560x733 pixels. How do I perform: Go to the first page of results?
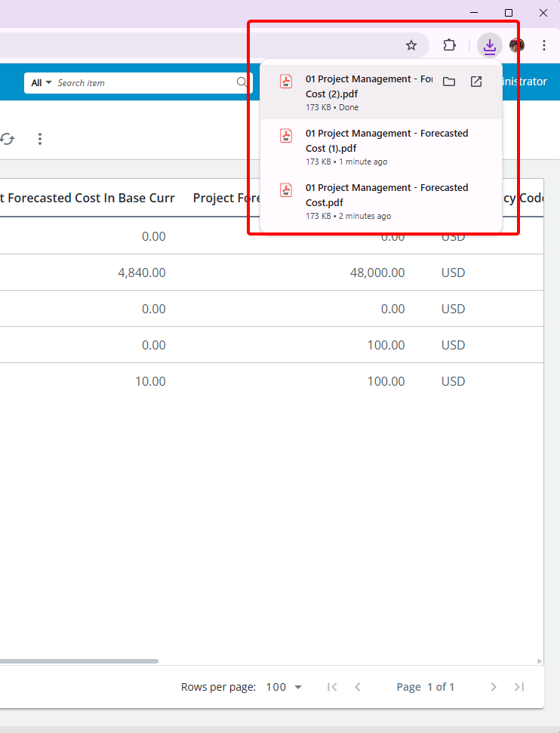[332, 687]
